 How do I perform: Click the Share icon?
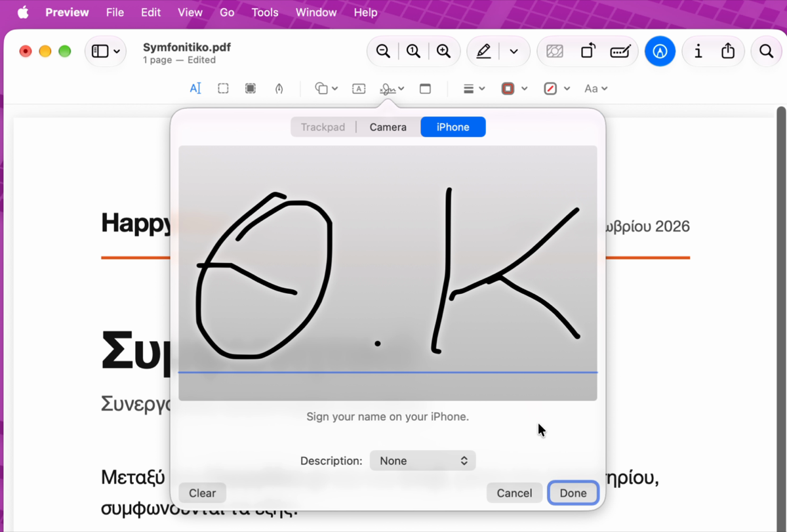[728, 51]
